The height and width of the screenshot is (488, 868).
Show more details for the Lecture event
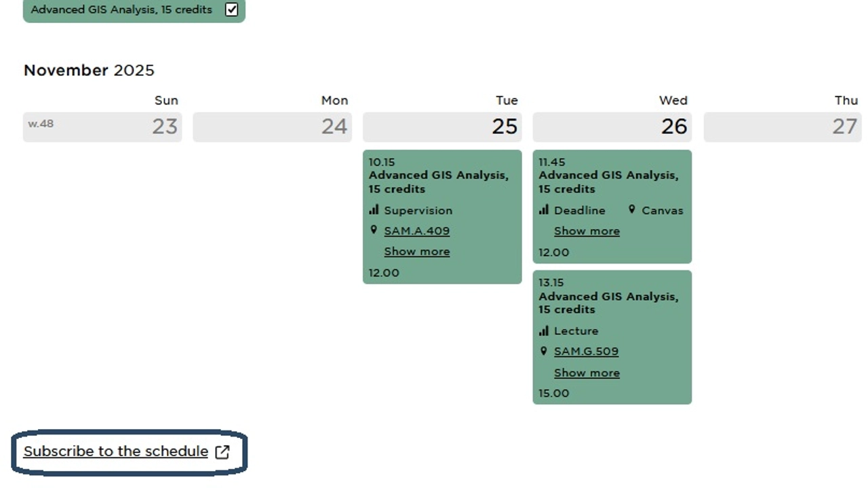click(586, 373)
